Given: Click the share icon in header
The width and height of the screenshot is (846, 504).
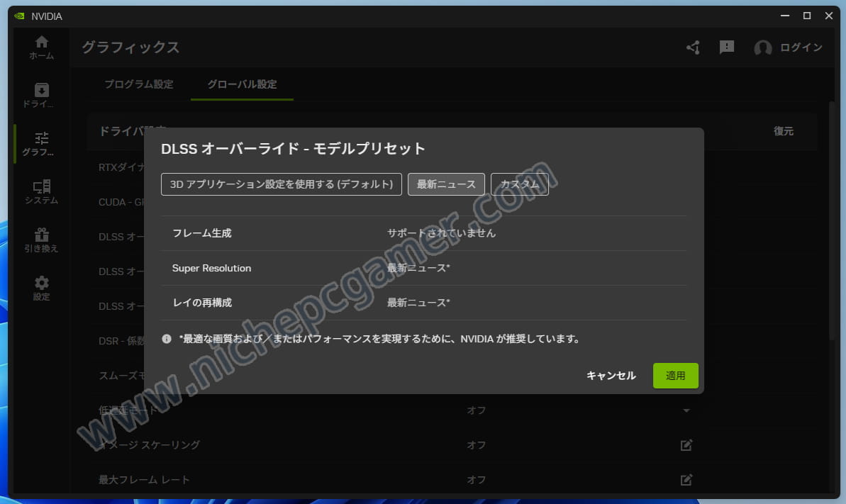Looking at the screenshot, I should click(693, 47).
